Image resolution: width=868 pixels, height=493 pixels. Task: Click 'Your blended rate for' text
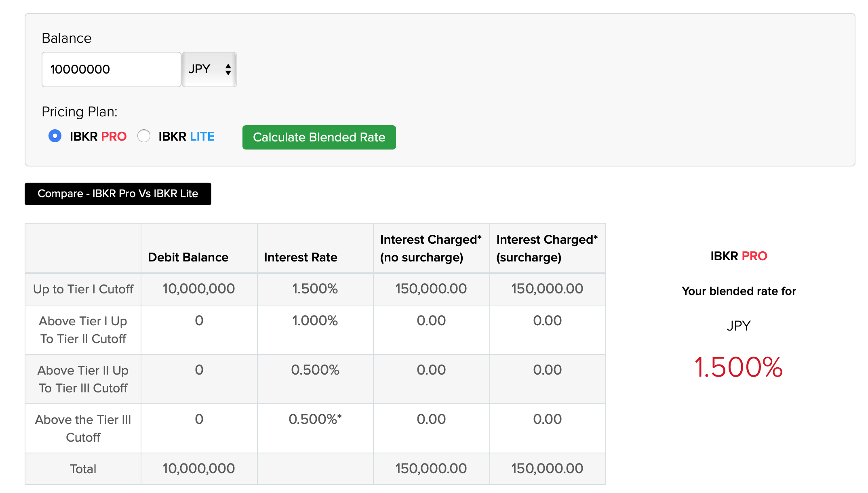739,291
